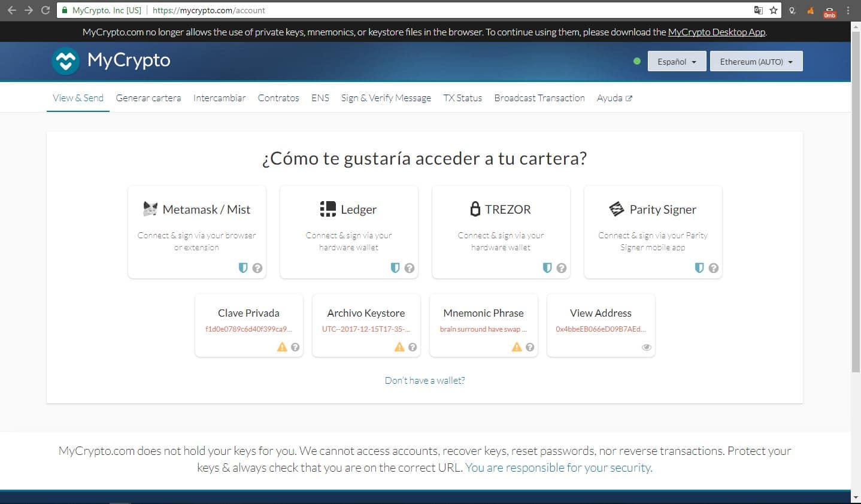Click the TREZOR padlock icon
Viewport: 861px width, 504px height.
475,208
